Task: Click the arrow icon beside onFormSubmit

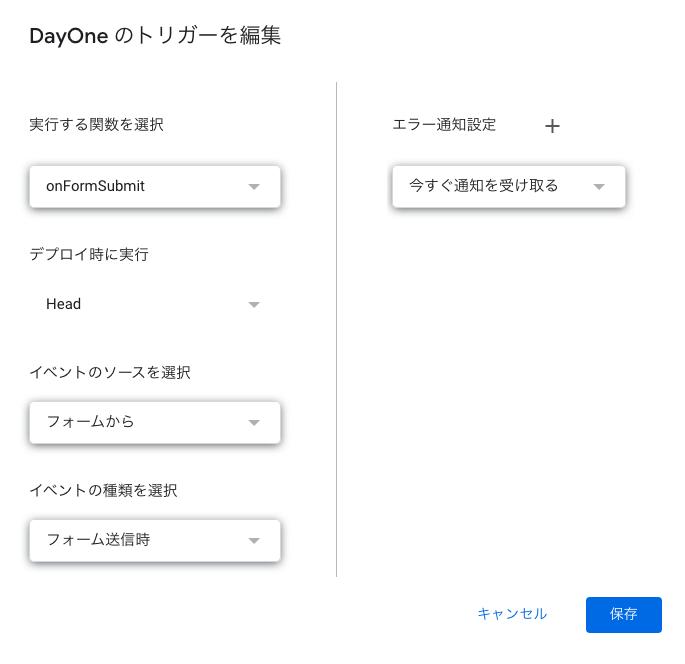Action: pos(254,187)
